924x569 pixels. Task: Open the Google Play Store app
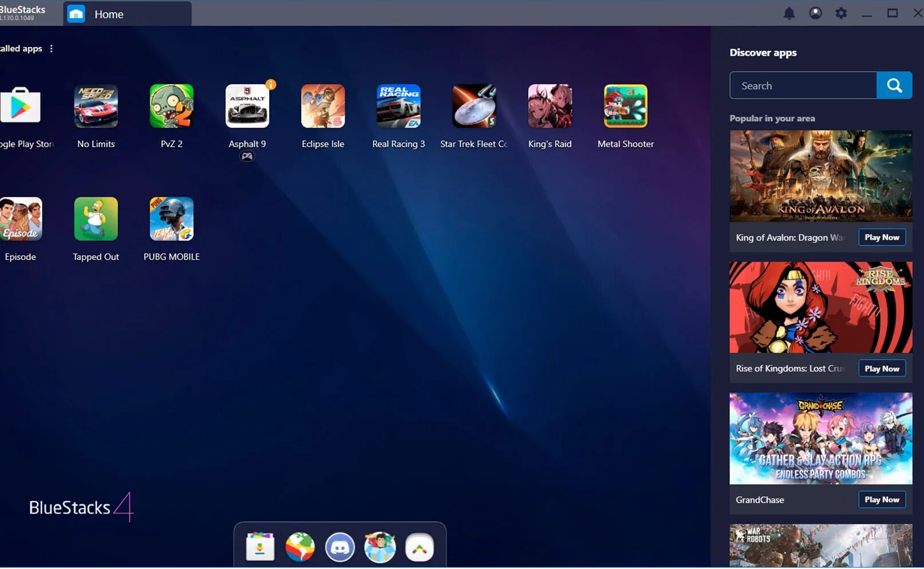(21, 106)
